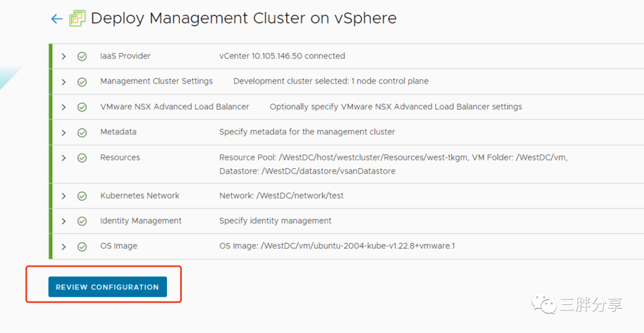Expand the VMware NSX Advanced Load Balancer section
This screenshot has width=644, height=333.
pyautogui.click(x=64, y=107)
